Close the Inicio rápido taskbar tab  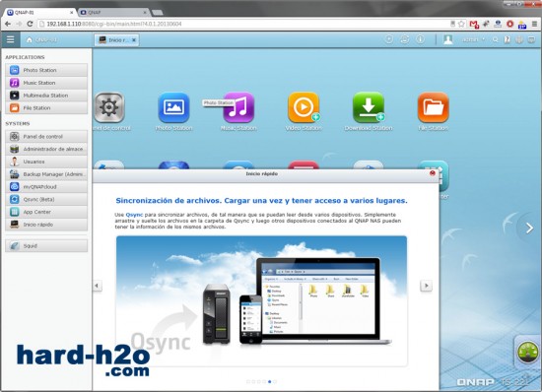click(134, 40)
